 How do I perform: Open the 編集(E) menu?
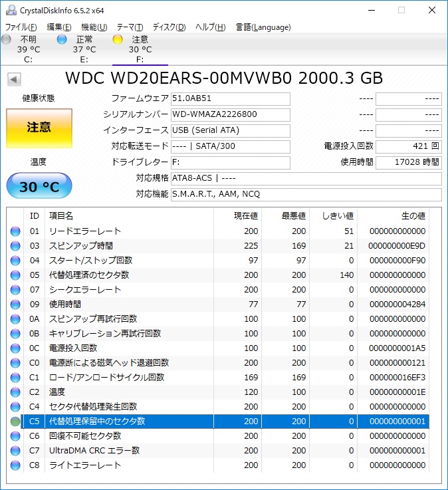coord(59,27)
